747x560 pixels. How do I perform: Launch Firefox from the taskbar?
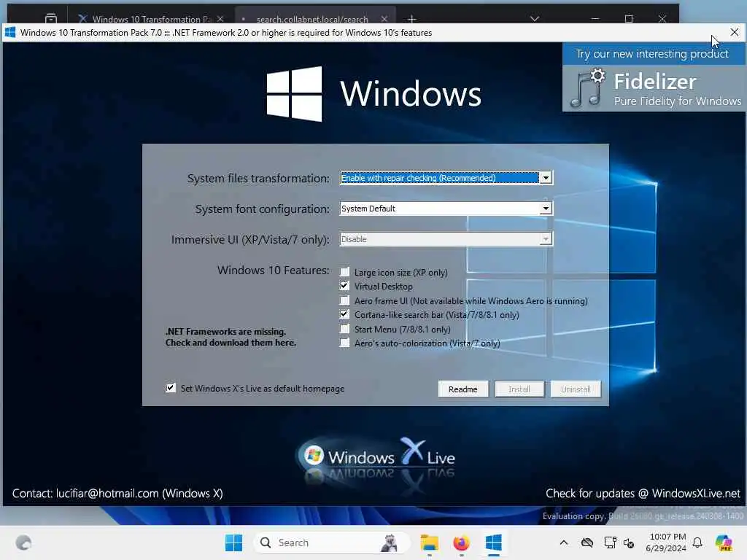[461, 542]
